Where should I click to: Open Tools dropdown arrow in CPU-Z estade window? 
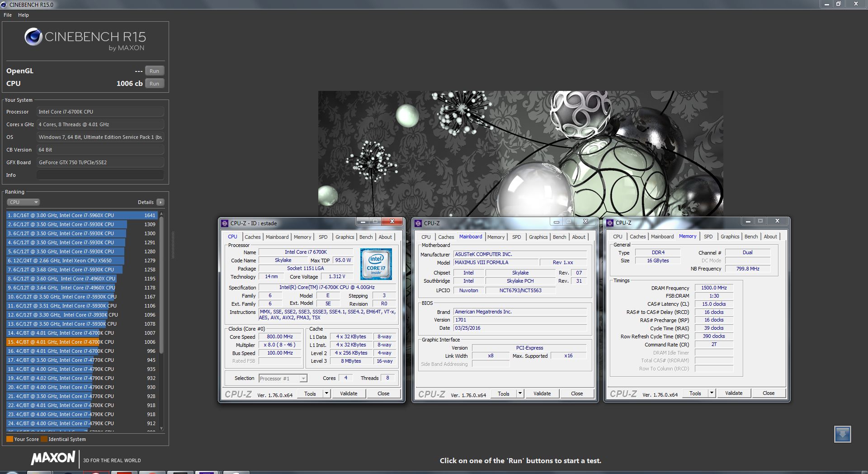pos(326,393)
